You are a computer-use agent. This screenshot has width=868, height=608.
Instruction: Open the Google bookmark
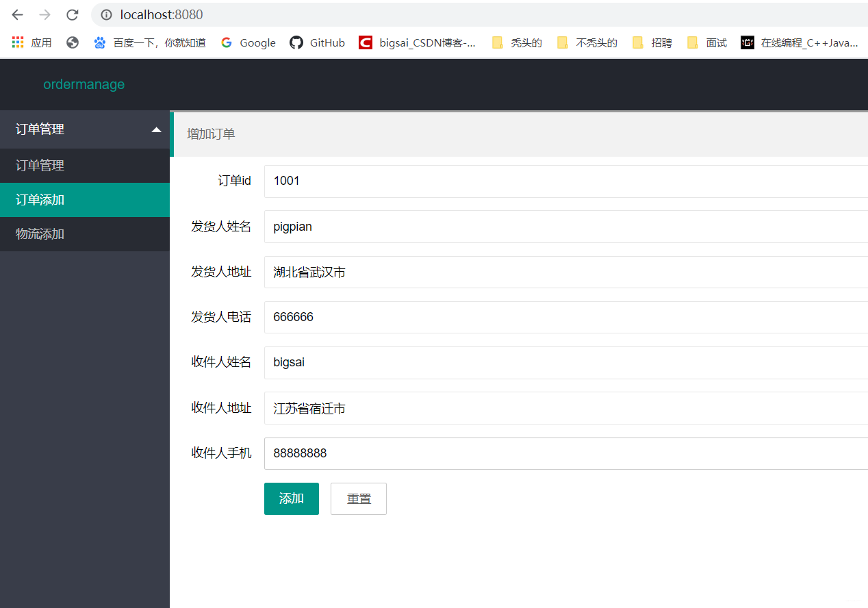click(x=248, y=42)
